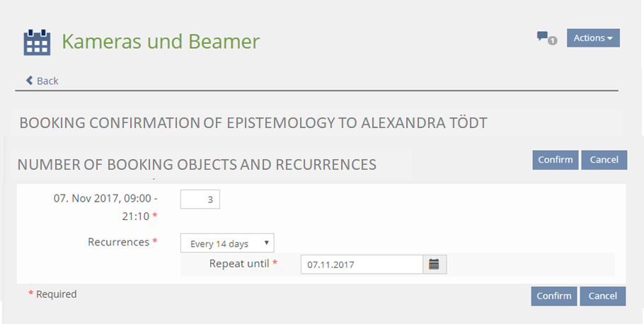Focus the booking quantity field containing 3
Screen dimensions: 644x324
(200, 199)
